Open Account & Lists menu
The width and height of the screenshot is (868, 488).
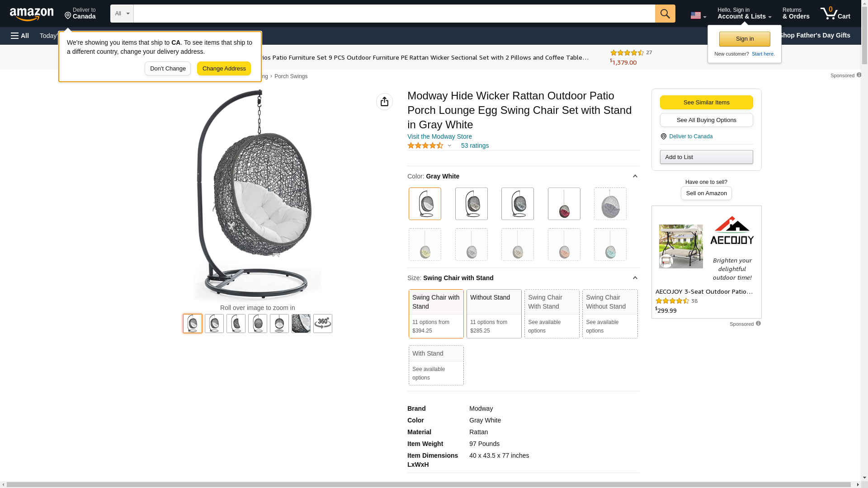click(744, 14)
